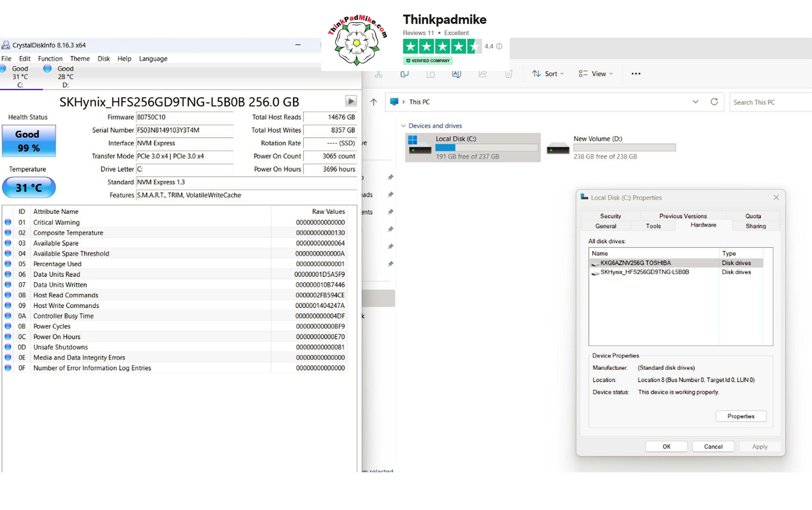Click the CrystalDiskInfo title bar app icon

[x=5, y=45]
